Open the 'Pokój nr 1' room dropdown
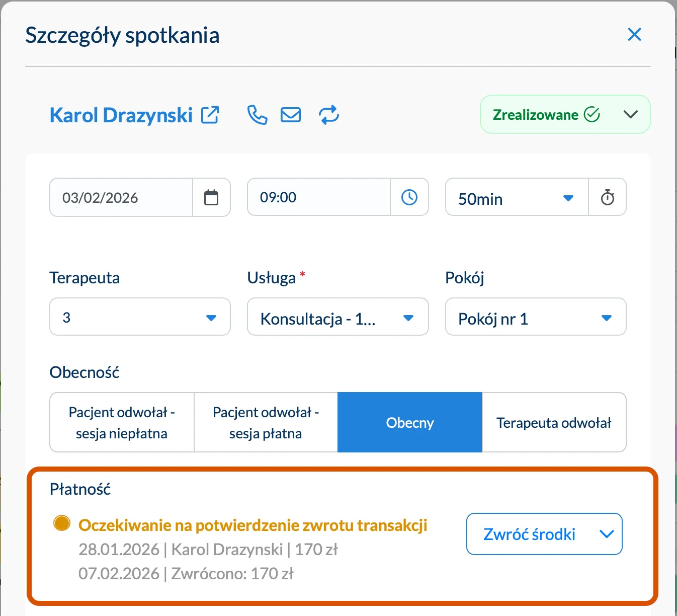This screenshot has width=677, height=616. (x=535, y=317)
